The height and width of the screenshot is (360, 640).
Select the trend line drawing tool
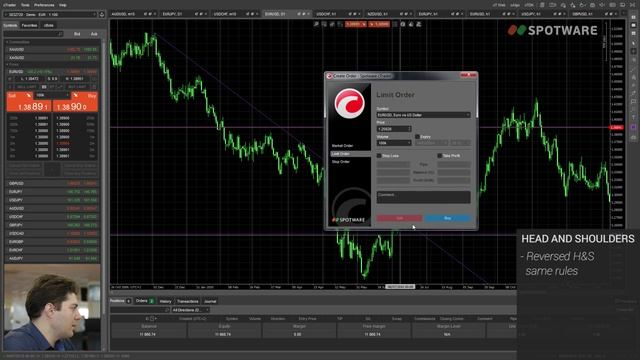[633, 69]
